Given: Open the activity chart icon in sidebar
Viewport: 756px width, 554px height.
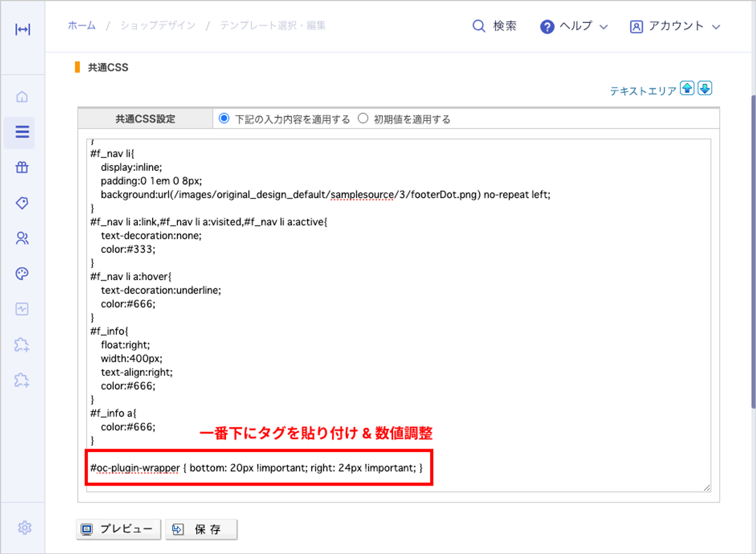Looking at the screenshot, I should pos(22,309).
